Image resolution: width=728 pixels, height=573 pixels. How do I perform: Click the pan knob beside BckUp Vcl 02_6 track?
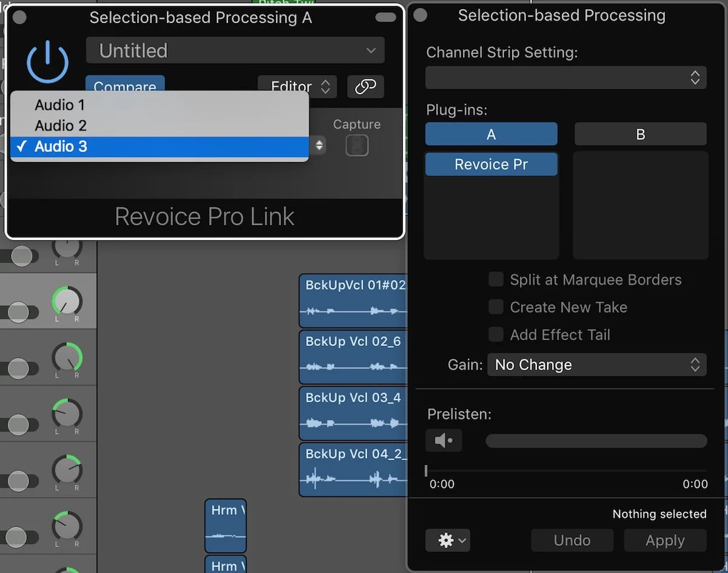67,358
